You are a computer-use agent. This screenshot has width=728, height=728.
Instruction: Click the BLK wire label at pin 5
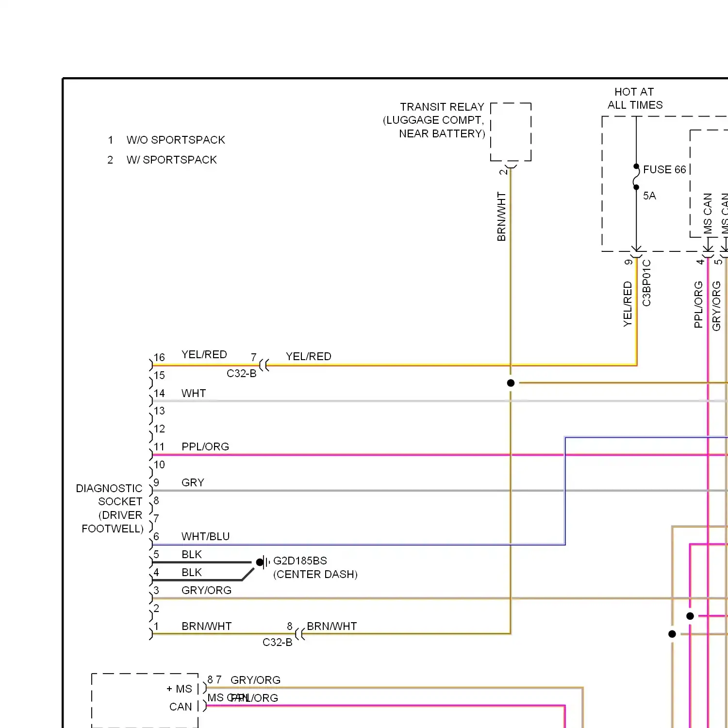pyautogui.click(x=192, y=554)
